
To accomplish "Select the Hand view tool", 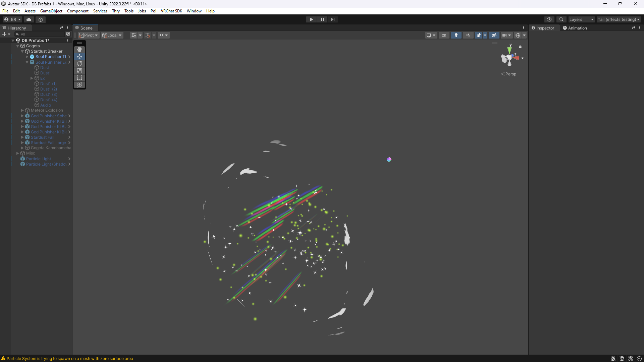I will click(79, 50).
